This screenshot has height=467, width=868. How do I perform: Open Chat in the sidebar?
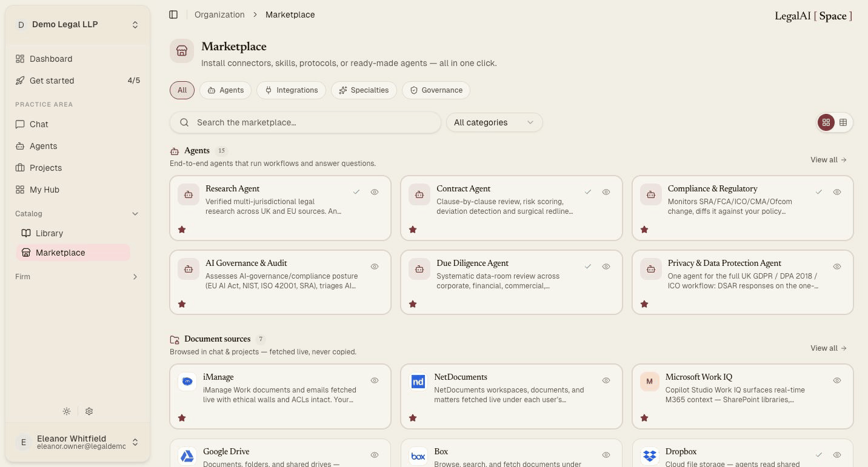(78, 124)
